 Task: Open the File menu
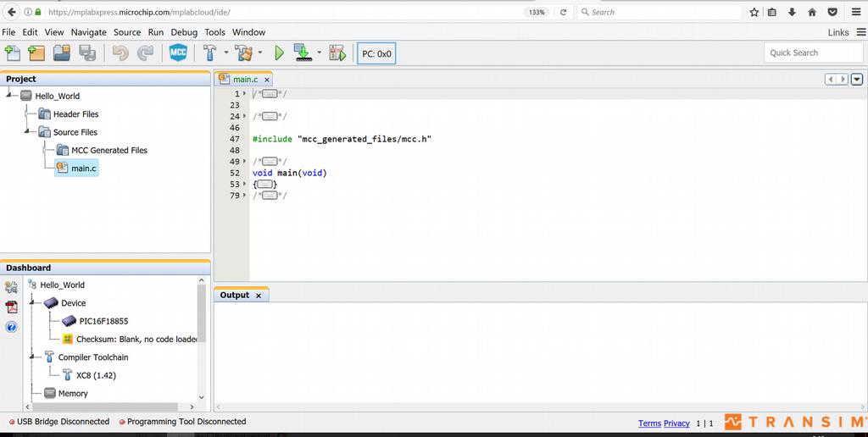(x=8, y=32)
